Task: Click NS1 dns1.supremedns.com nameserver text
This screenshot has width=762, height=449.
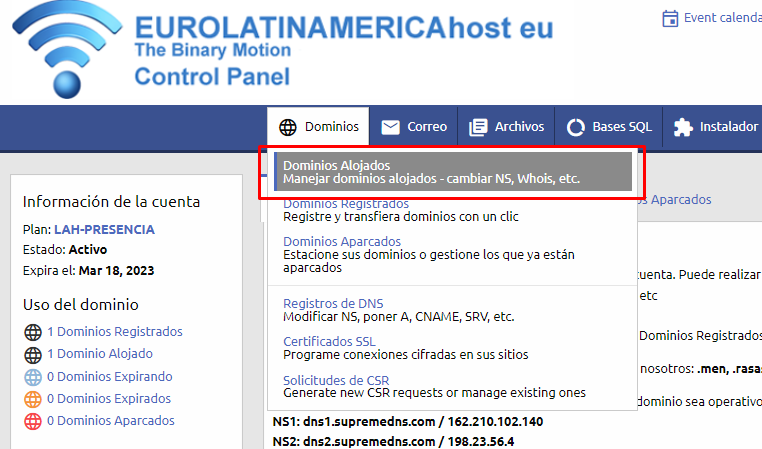Action: (x=408, y=422)
